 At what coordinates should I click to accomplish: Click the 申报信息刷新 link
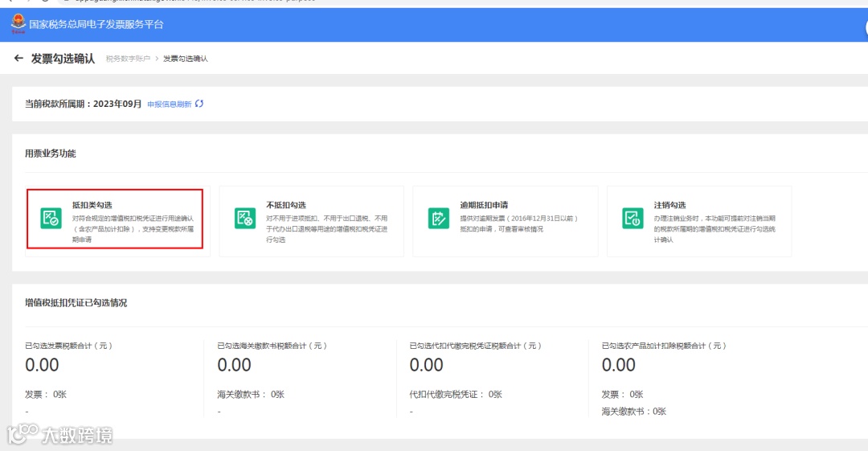[170, 105]
